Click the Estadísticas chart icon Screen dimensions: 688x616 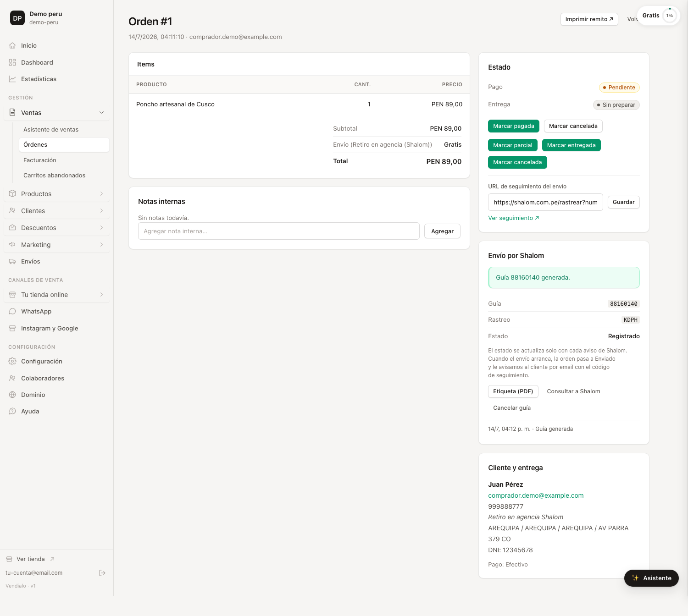tap(12, 79)
